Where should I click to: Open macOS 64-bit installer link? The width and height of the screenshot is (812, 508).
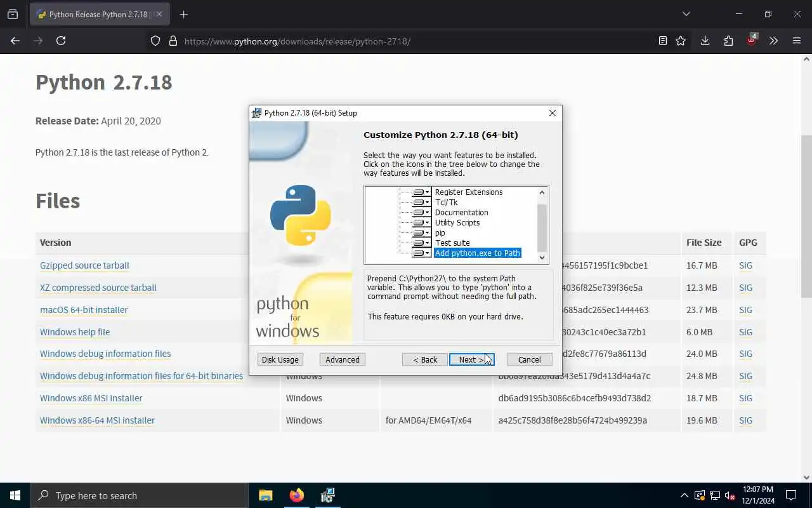pos(84,310)
